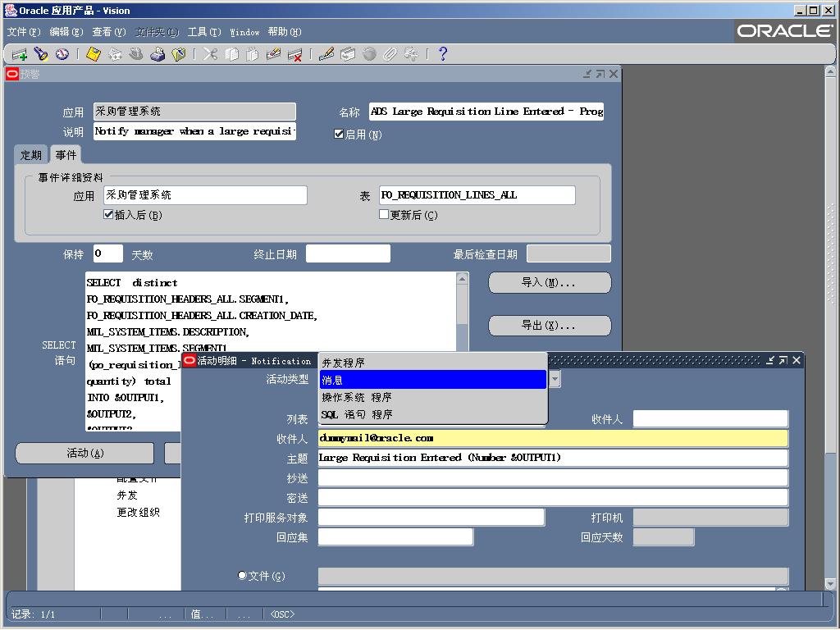Click the 抄送 field
This screenshot has width=840, height=630.
point(553,478)
